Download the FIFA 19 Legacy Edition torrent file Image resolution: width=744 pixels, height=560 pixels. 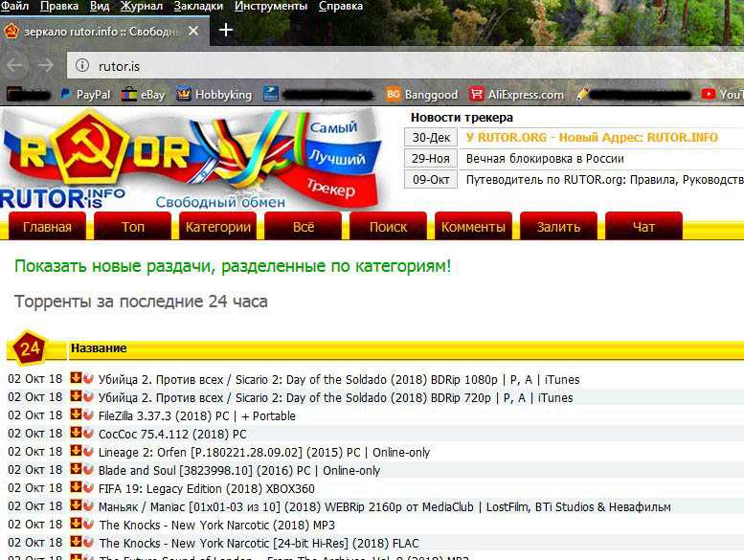[x=76, y=488]
